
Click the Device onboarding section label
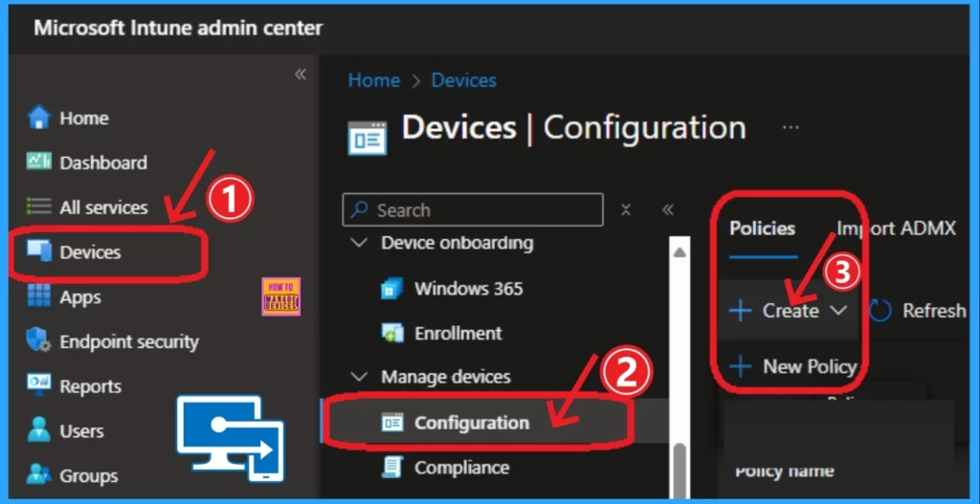[x=457, y=242]
